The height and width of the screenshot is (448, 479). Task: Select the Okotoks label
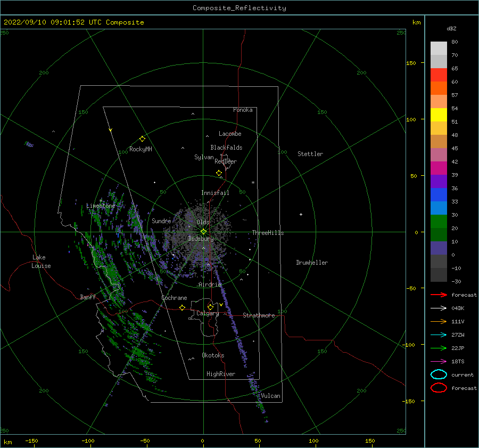pyautogui.click(x=213, y=355)
